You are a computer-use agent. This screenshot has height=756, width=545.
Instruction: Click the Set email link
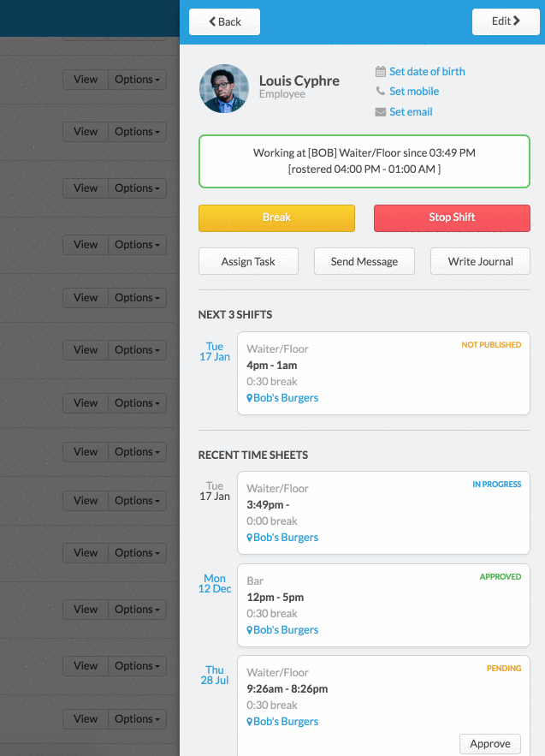coord(411,112)
